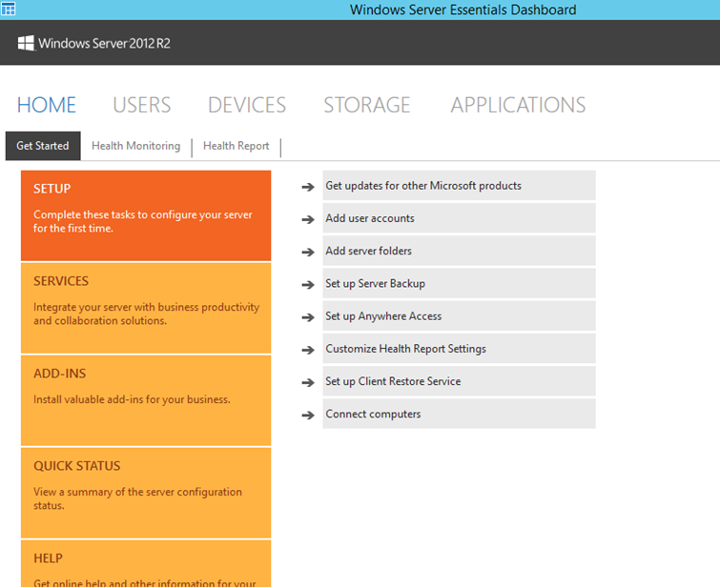This screenshot has height=588, width=720.
Task: Click arrow icon beside Customize Health Report Settings
Action: click(308, 350)
